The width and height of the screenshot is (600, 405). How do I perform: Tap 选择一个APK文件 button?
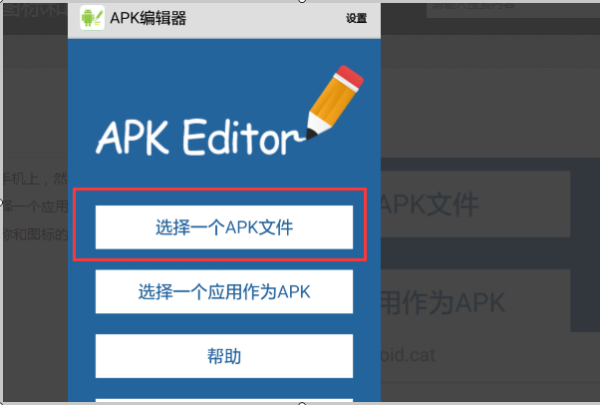pos(224,227)
